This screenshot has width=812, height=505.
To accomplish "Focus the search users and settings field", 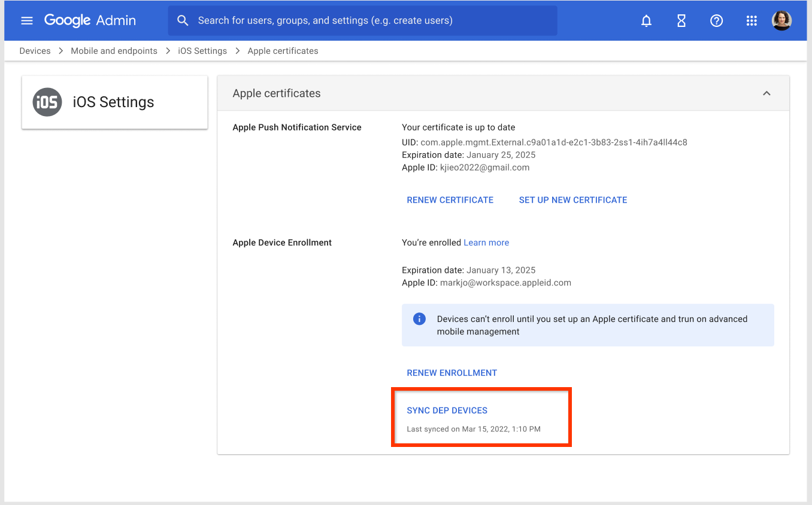I will click(362, 21).
